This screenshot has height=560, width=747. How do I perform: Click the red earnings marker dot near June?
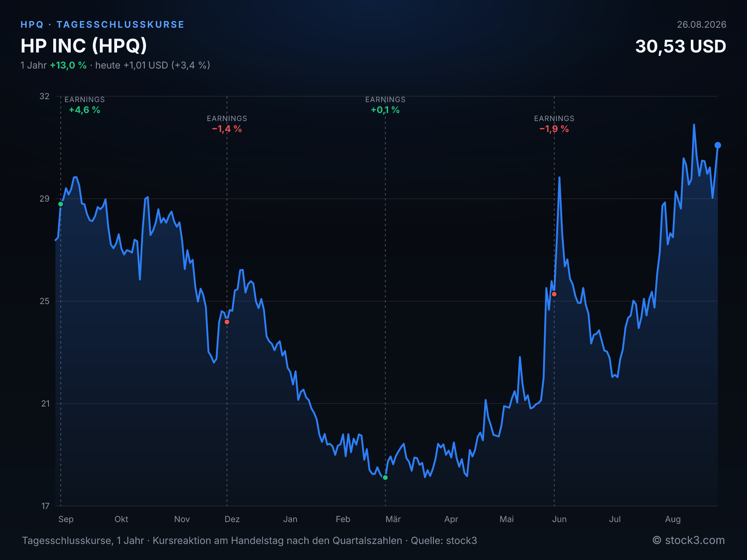tap(554, 294)
